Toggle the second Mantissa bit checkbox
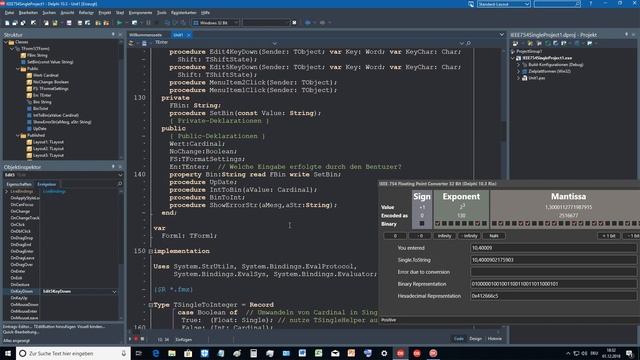Screen dimensions: 640x360 click(501, 223)
